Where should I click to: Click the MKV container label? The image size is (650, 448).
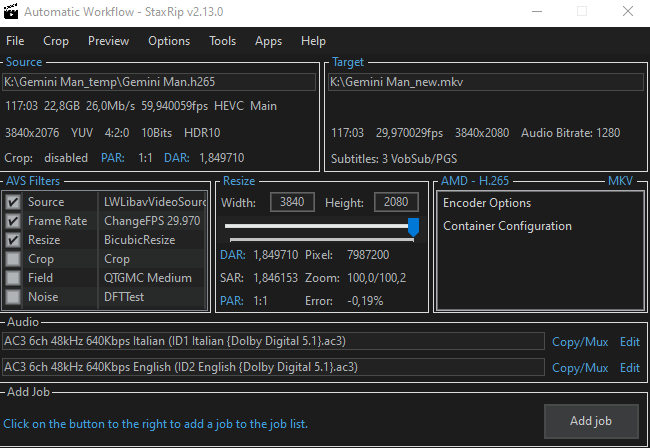pos(620,181)
